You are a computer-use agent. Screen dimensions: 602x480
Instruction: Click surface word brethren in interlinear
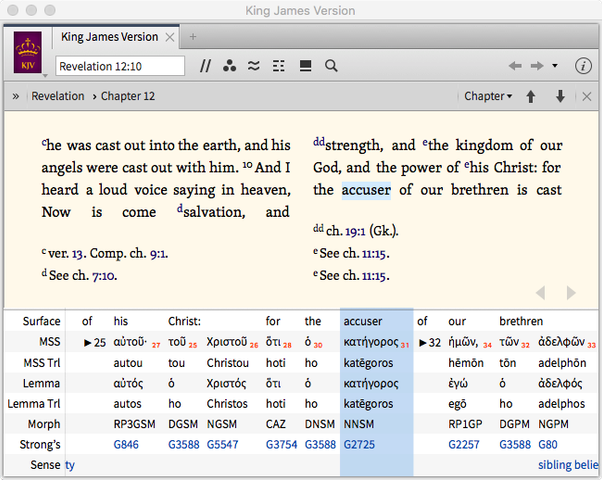point(521,321)
